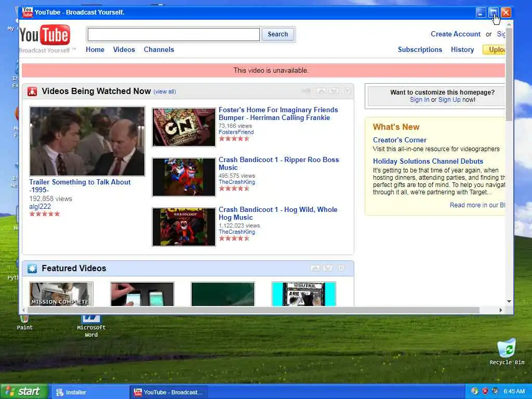532x399 pixels.
Task: Open the Subscriptions page
Action: pyautogui.click(x=420, y=49)
